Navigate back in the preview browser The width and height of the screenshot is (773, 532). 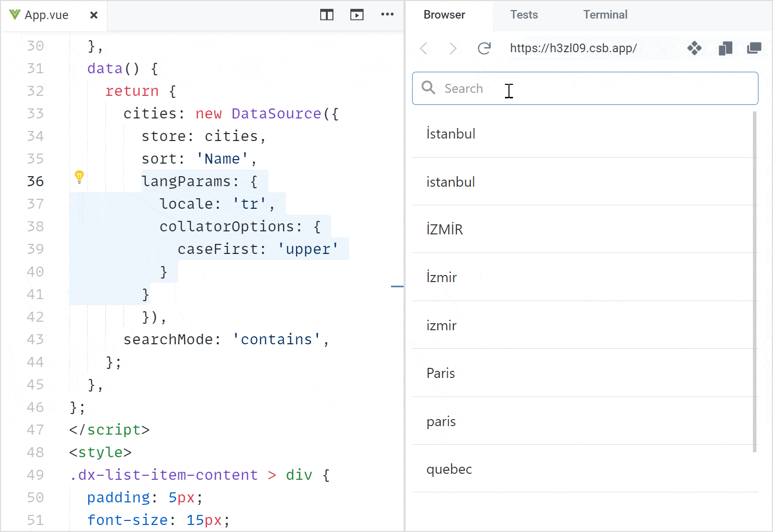[x=424, y=48]
